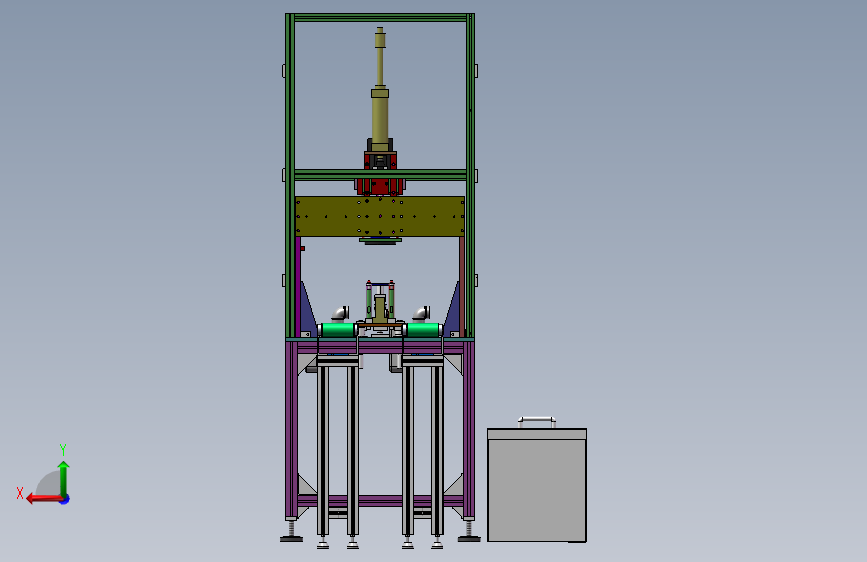
Task: Select the left green roller
Action: click(337, 330)
